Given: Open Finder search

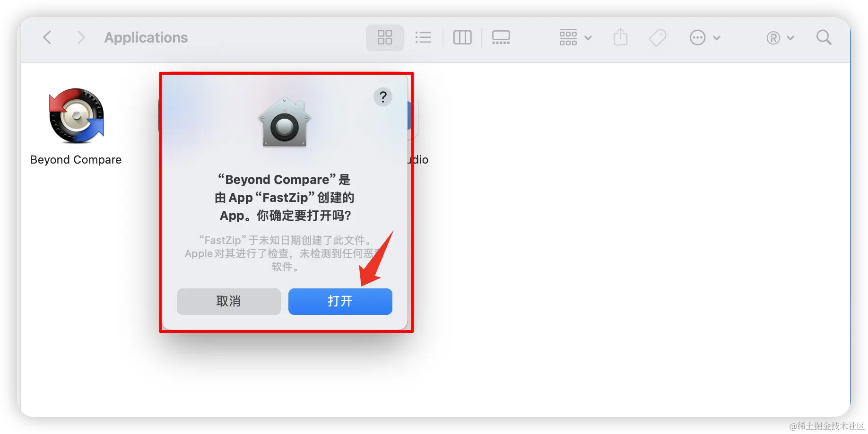Looking at the screenshot, I should (824, 37).
